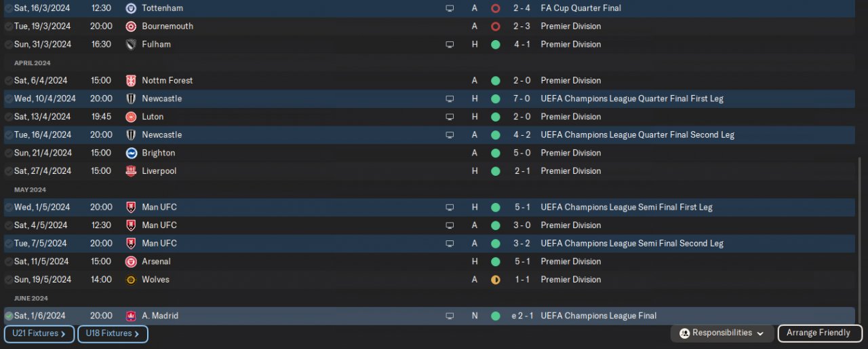Click the Bournemouth club badge icon
Image resolution: width=868 pixels, height=349 pixels.
(x=131, y=26)
